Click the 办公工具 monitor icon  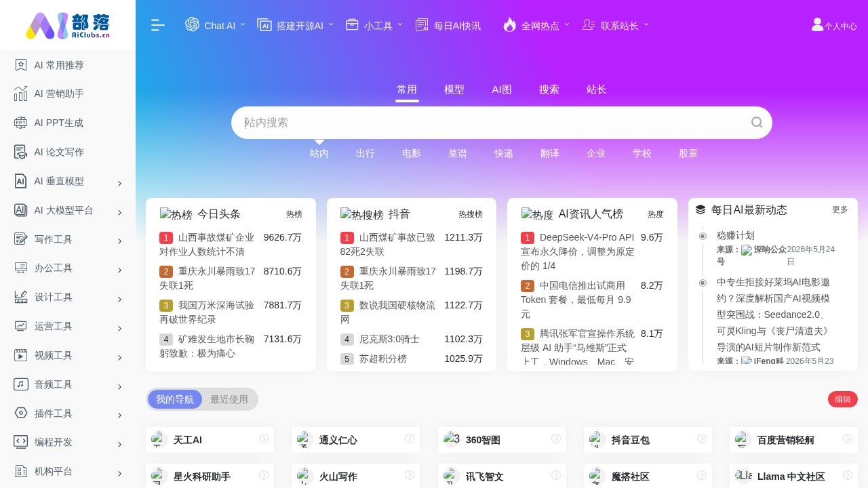click(21, 268)
